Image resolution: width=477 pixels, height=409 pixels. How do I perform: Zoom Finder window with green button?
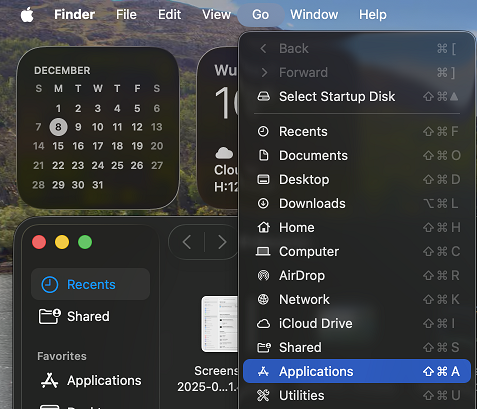point(85,242)
